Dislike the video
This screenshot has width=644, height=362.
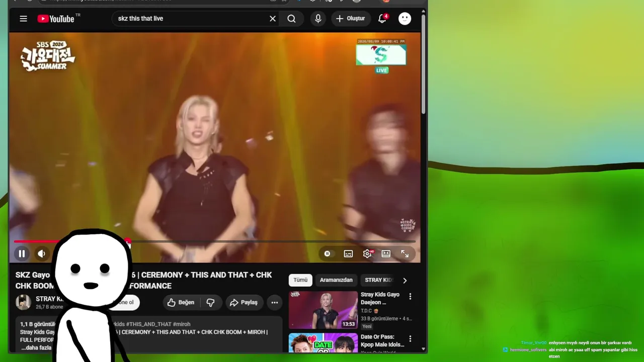click(210, 303)
